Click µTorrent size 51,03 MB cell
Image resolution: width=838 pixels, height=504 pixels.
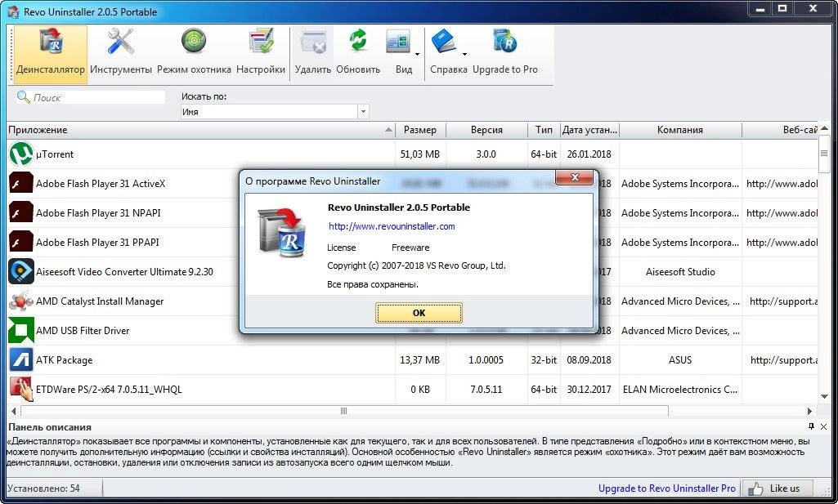coord(420,154)
